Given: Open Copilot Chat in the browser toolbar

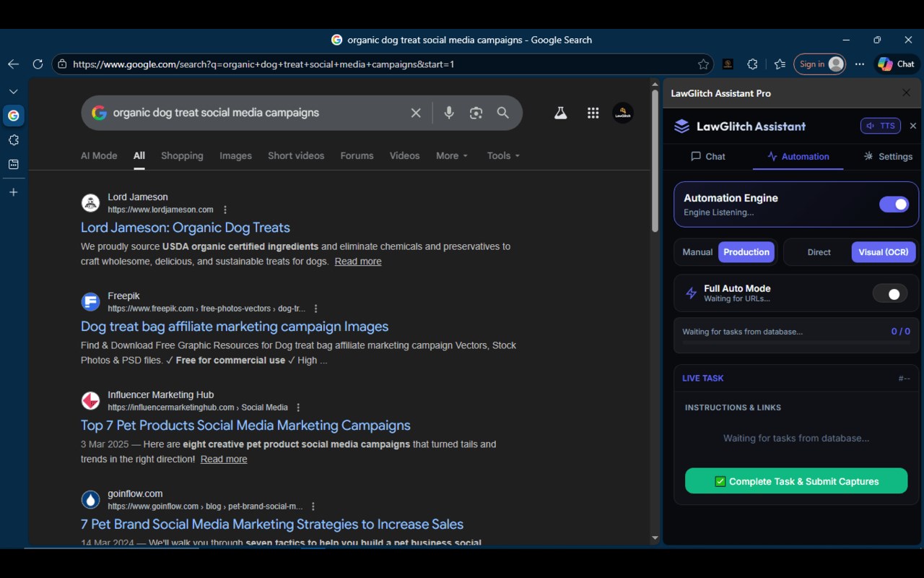Looking at the screenshot, I should [x=897, y=64].
